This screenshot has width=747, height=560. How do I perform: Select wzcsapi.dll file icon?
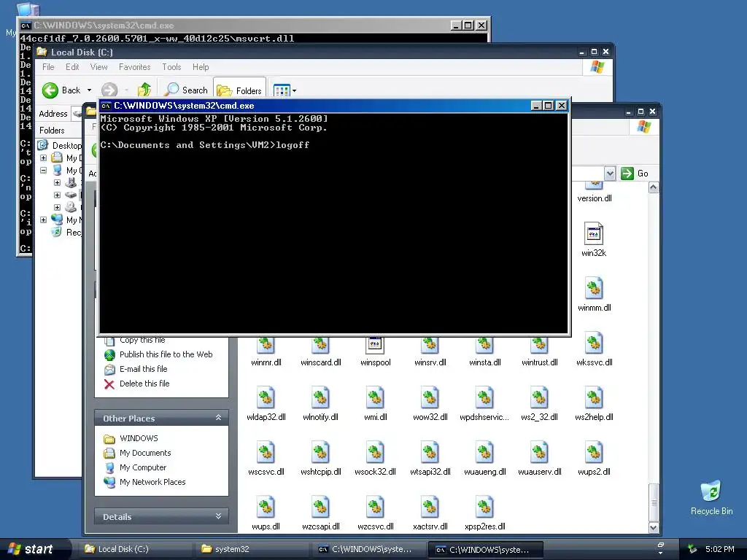(321, 507)
